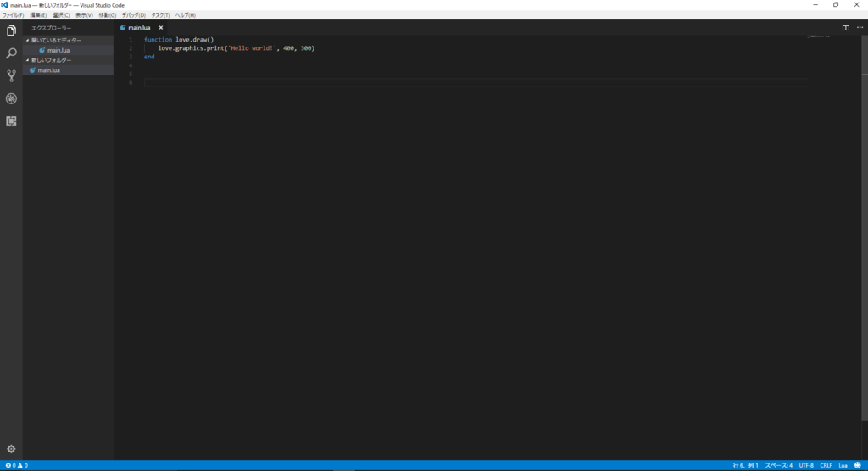Open the ヘルプ(H) menu

186,15
